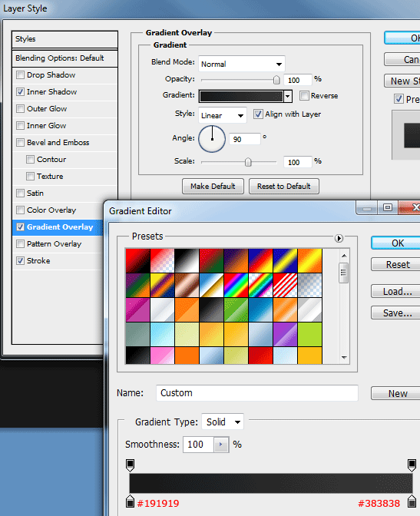Open the Presets flyout menu arrow
This screenshot has height=516, width=420.
coord(339,238)
